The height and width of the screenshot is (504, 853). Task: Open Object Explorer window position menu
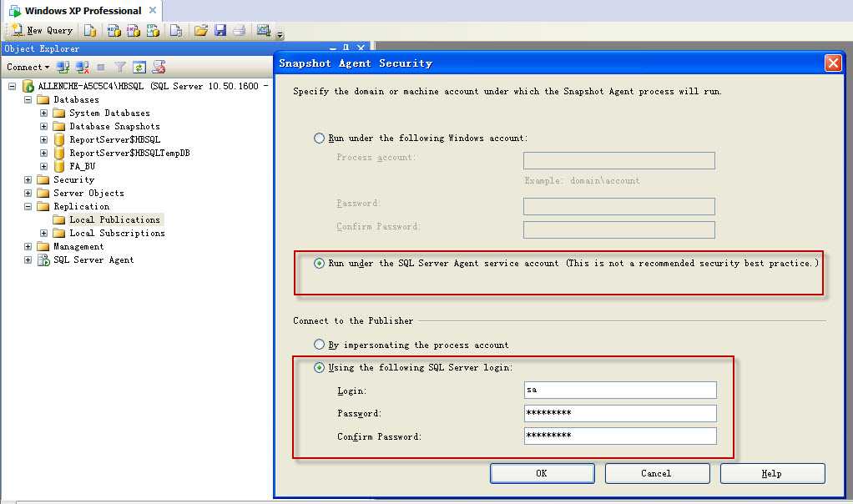click(333, 48)
